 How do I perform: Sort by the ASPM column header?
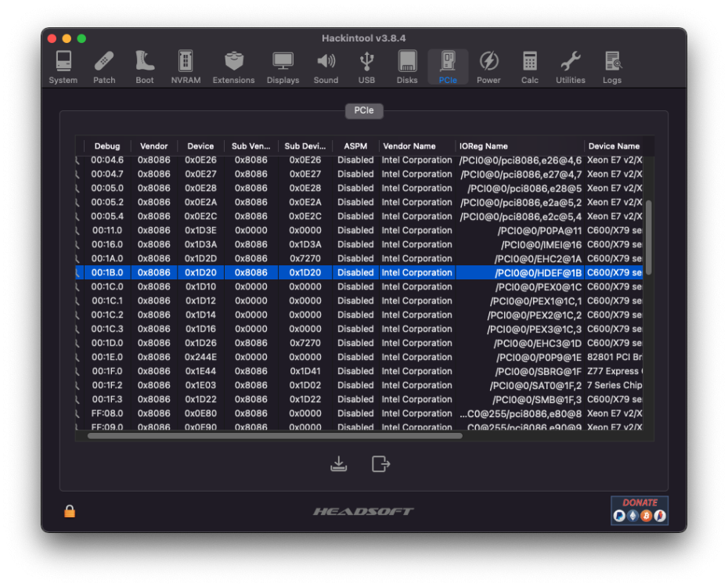(x=355, y=146)
